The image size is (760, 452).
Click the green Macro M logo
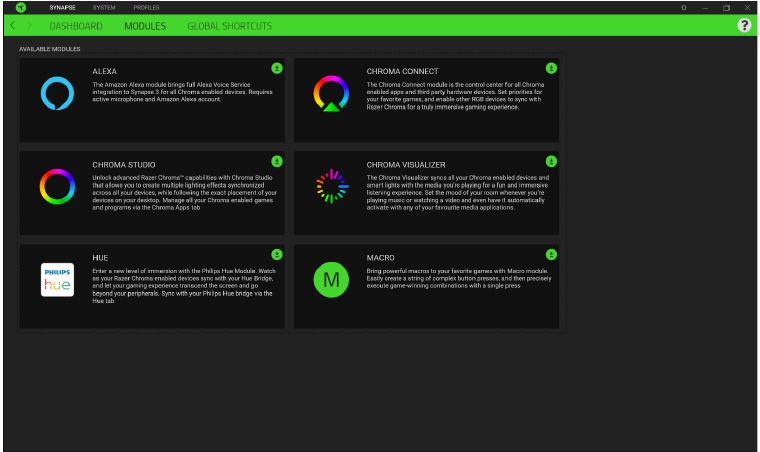[331, 280]
